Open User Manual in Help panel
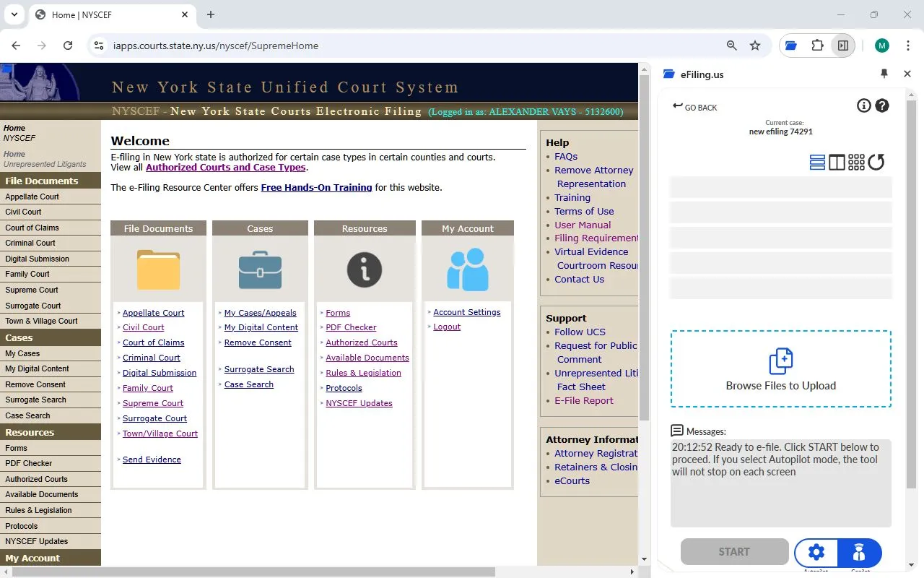The image size is (924, 578). (x=583, y=225)
